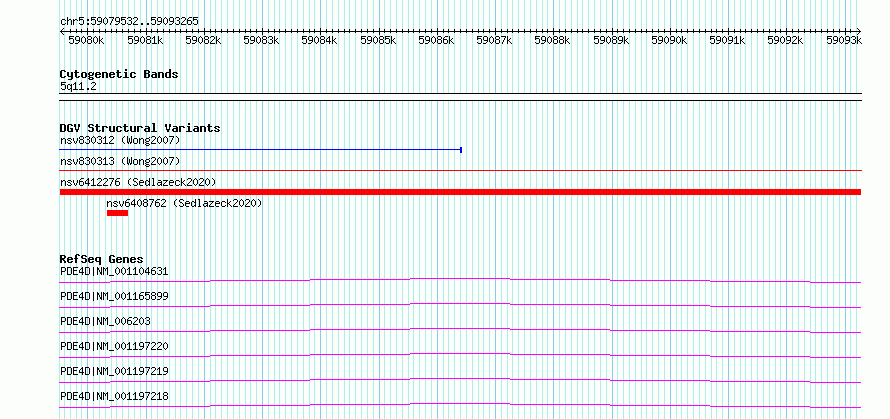Click the RefSeq Genes track title
Image resolution: width=890 pixels, height=419 pixels.
pyautogui.click(x=101, y=259)
